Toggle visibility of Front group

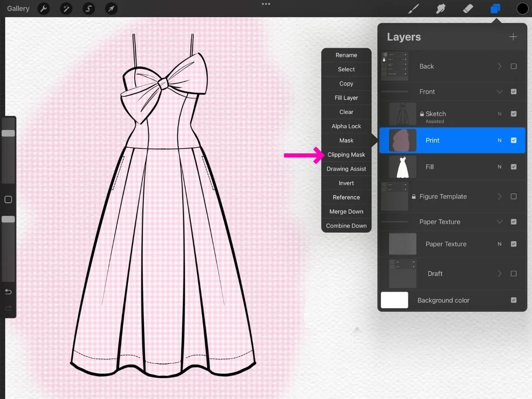(514, 92)
